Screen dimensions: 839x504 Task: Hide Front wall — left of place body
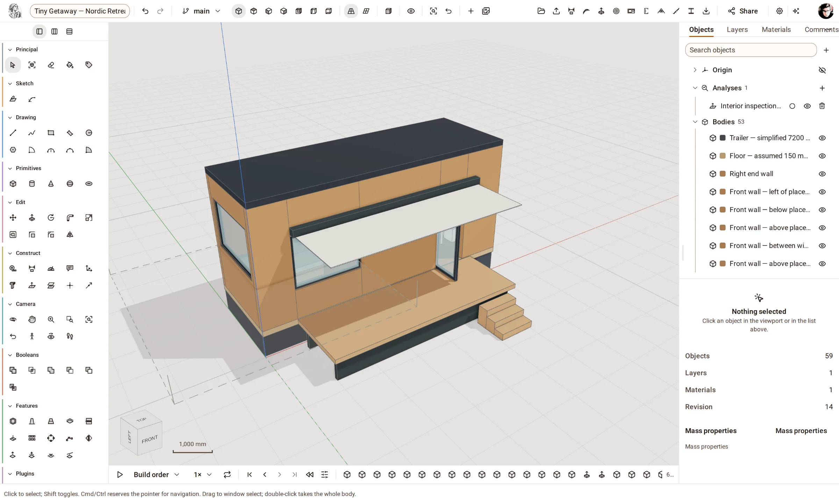pyautogui.click(x=822, y=192)
